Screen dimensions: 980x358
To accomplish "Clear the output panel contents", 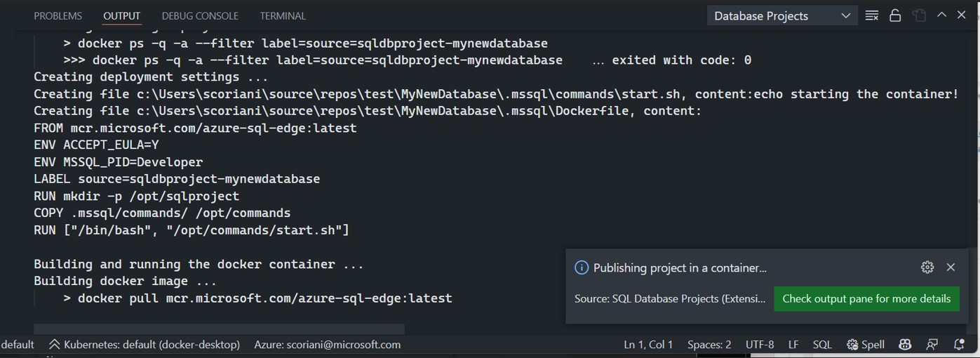I will coord(872,15).
